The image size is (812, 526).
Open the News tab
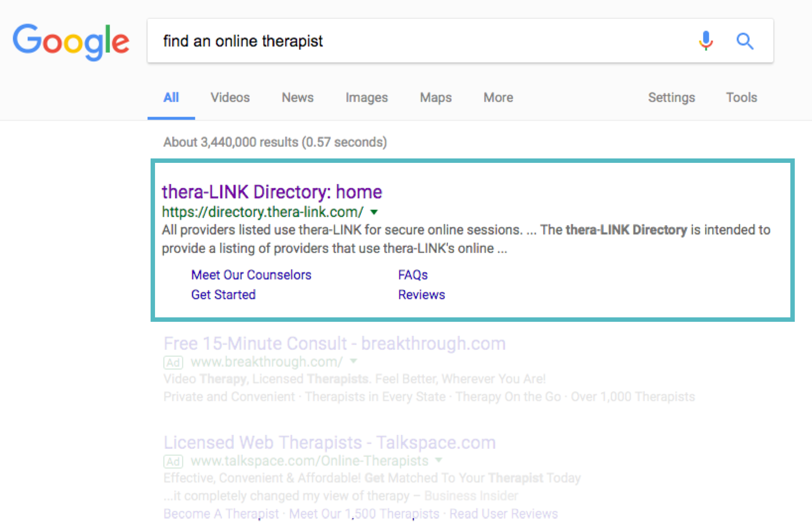point(298,97)
